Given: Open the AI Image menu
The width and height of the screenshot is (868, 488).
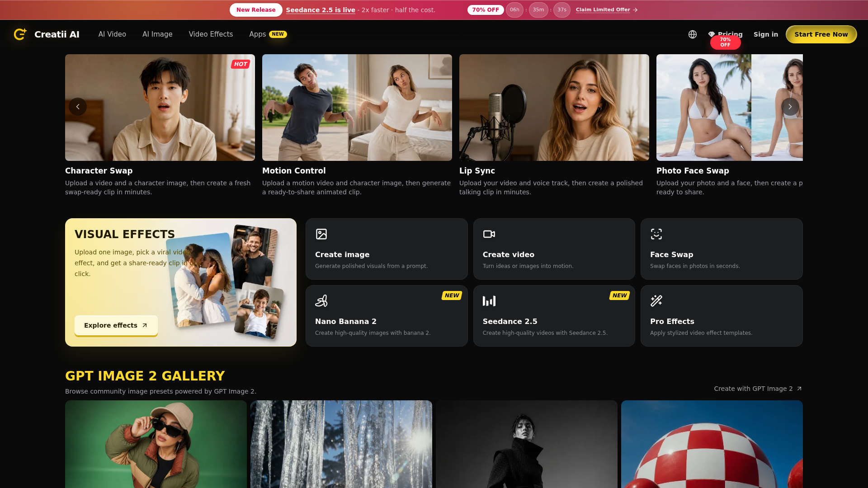Looking at the screenshot, I should point(157,34).
